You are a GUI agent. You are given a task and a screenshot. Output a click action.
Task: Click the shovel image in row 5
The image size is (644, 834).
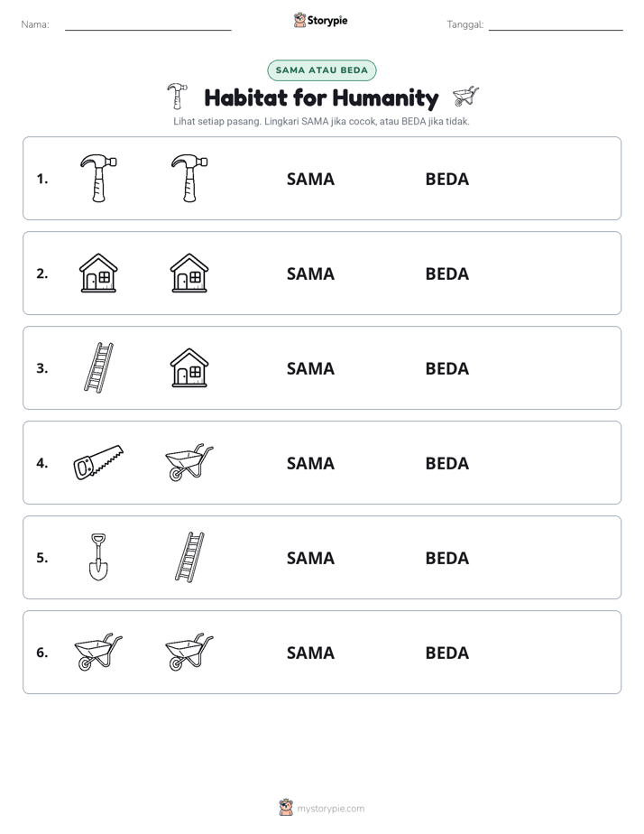98,557
